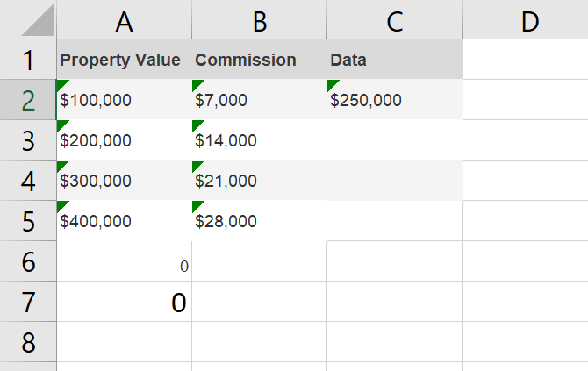This screenshot has width=588, height=371.
Task: Click the Select All corner triangle
Action: (38, 21)
